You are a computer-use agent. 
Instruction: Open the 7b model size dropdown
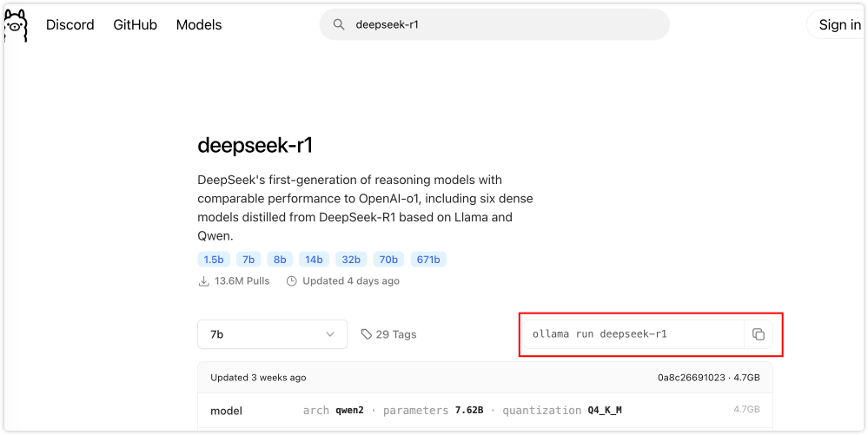tap(272, 334)
